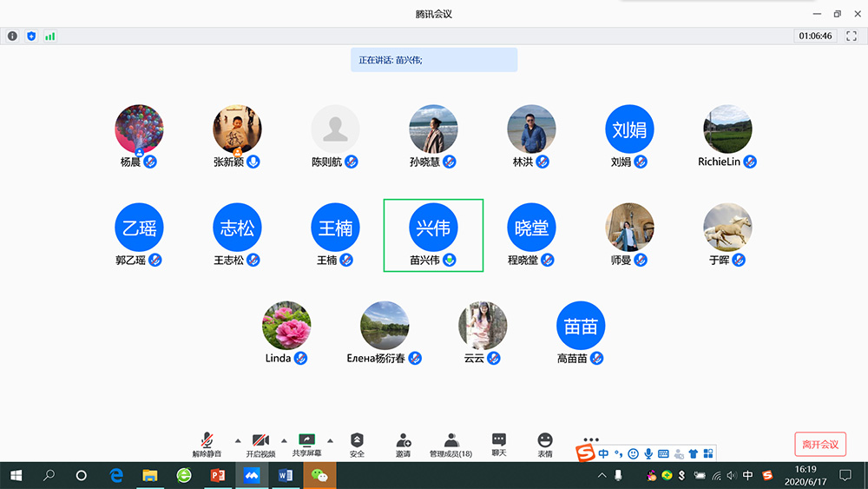This screenshot has width=868, height=489.
Task: Start screen sharing with 共享屏幕
Action: (306, 445)
